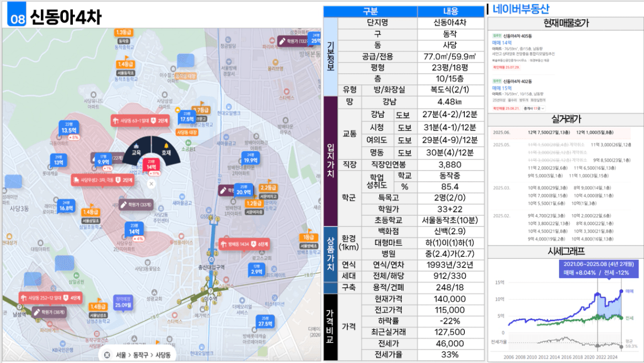Click the 12억 1,000(5일,8층) transaction entry
Image resolution: width=644 pixels, height=363 pixels.
pyautogui.click(x=594, y=132)
